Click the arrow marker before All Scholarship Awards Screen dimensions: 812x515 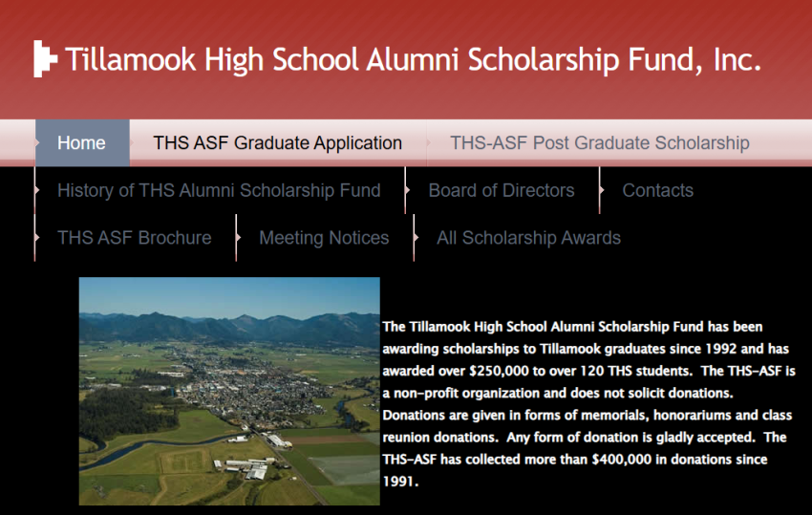pos(416,238)
